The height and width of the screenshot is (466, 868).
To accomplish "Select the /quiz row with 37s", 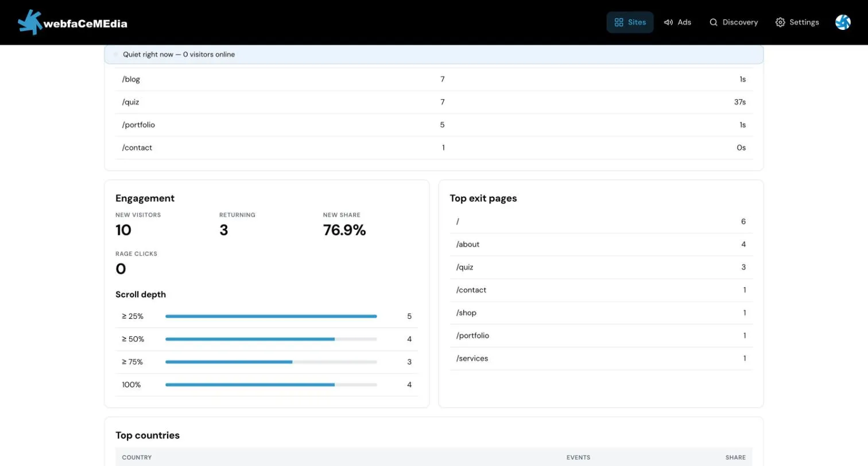I will coord(433,102).
